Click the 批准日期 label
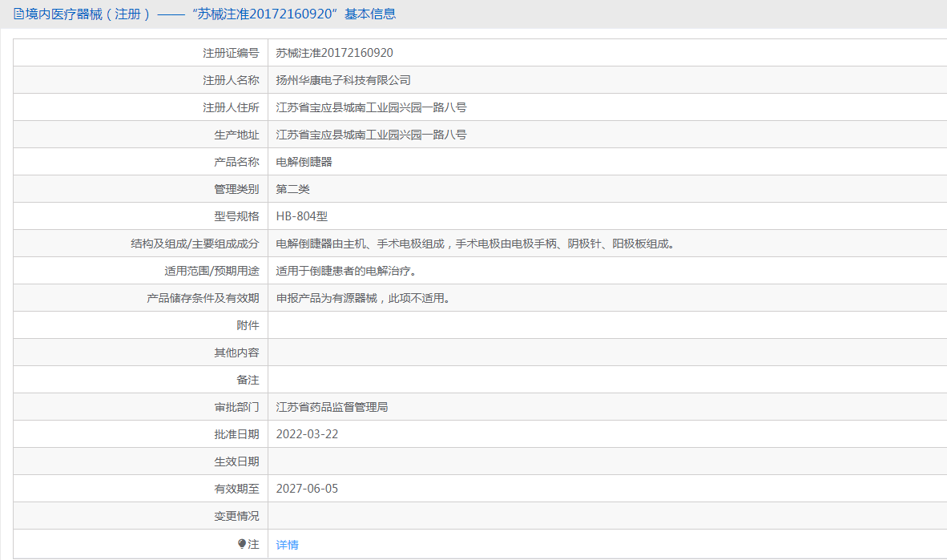947x560 pixels. pyautogui.click(x=236, y=434)
